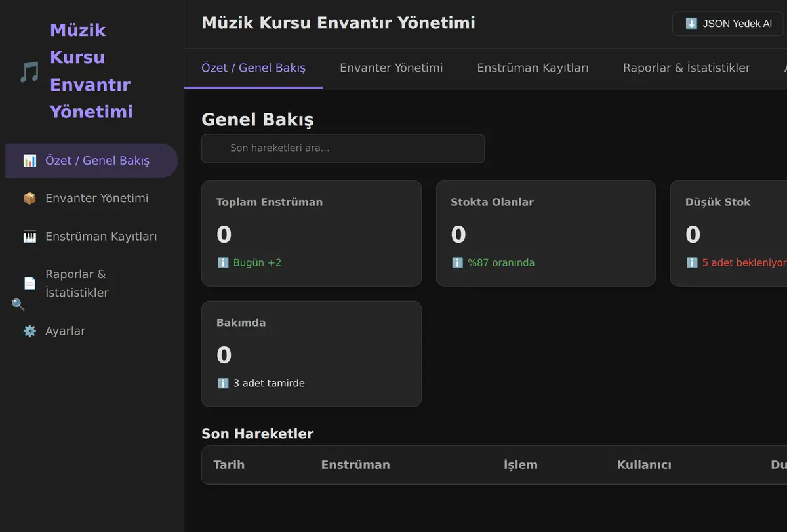
Task: Select the box icon for Envanter Yönetimi
Action: tap(30, 198)
